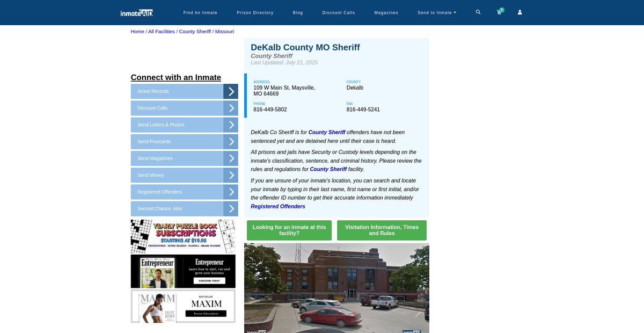The width and height of the screenshot is (644, 333).
Task: Click fax number 816-449-5241
Action: tap(363, 110)
